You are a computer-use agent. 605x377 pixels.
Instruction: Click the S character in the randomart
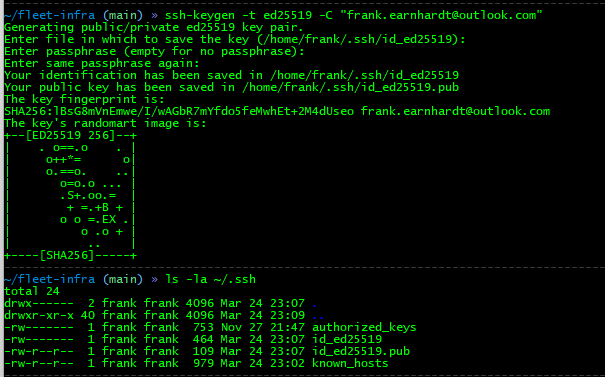tap(71, 196)
